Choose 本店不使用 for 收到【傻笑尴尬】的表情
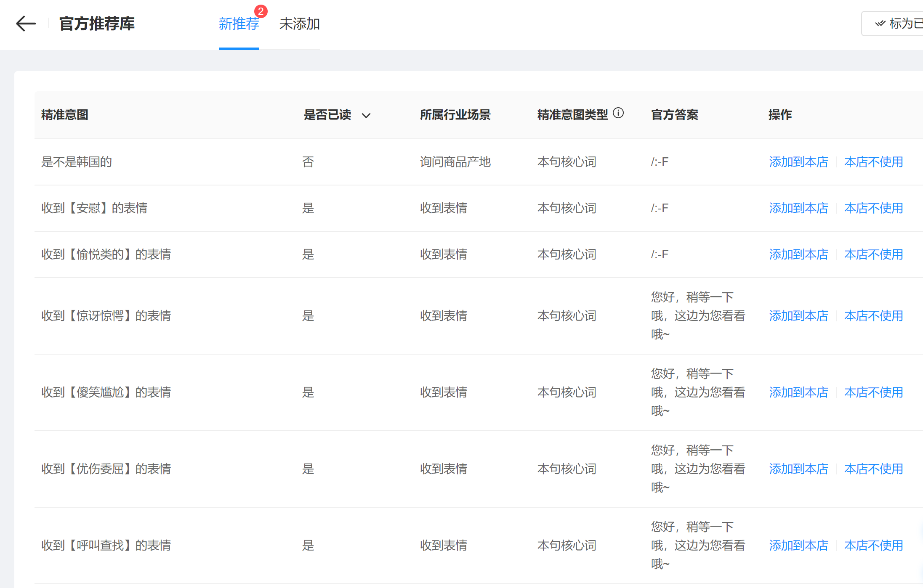The image size is (923, 588). pos(873,392)
